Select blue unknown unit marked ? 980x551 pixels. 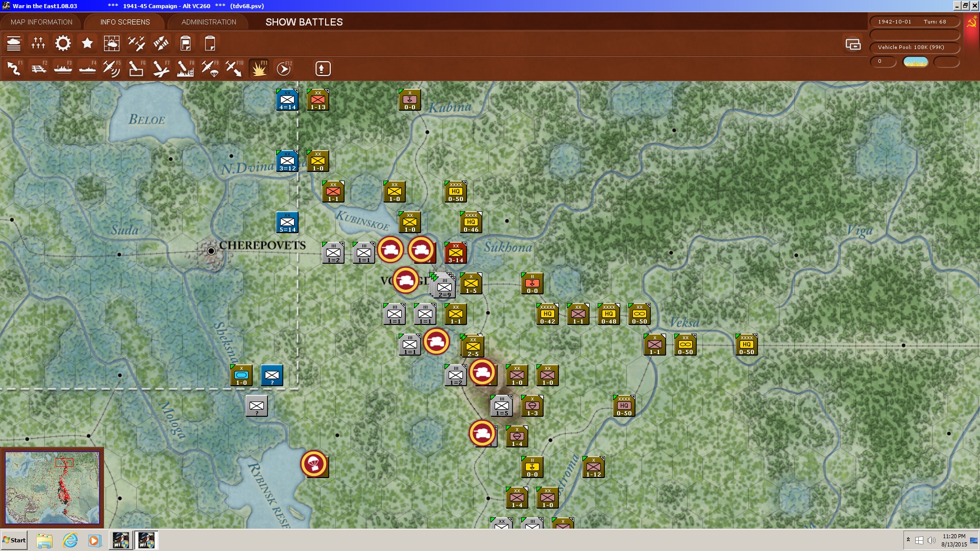pos(272,375)
